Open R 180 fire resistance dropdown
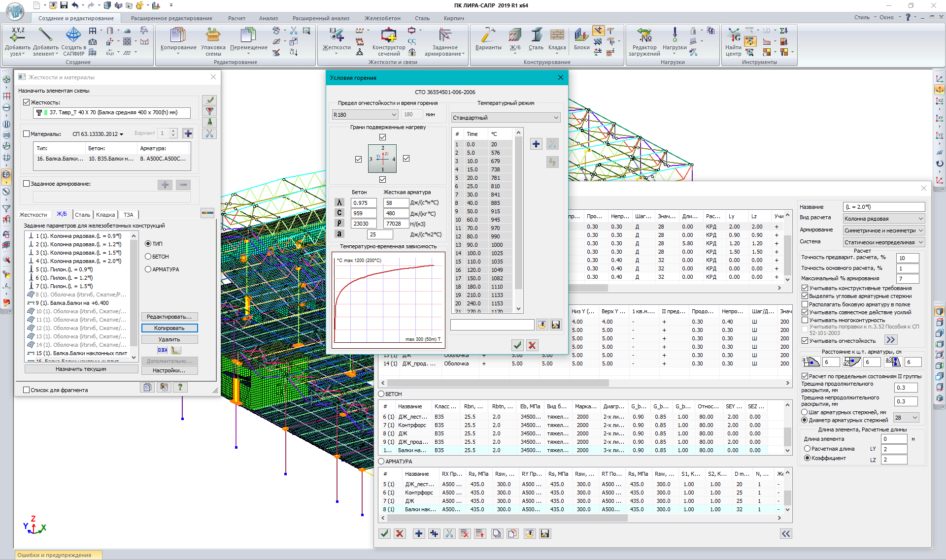Viewport: 946px width, 560px height. [365, 115]
